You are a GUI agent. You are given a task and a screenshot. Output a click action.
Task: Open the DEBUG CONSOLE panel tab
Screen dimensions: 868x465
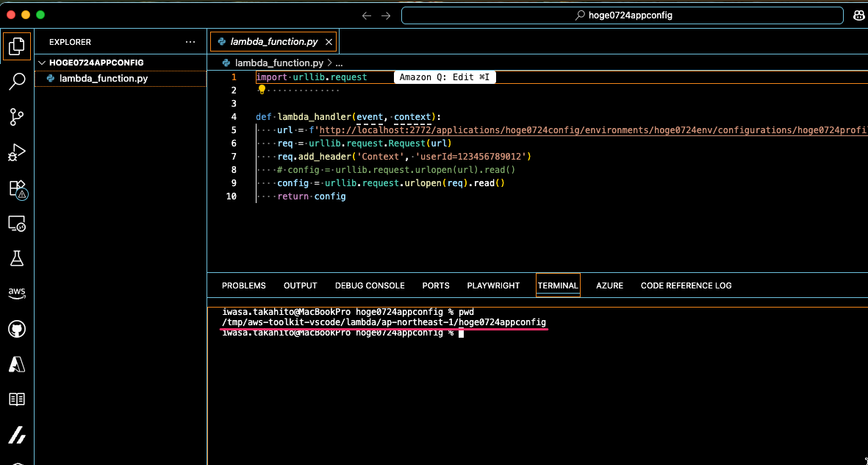click(370, 285)
